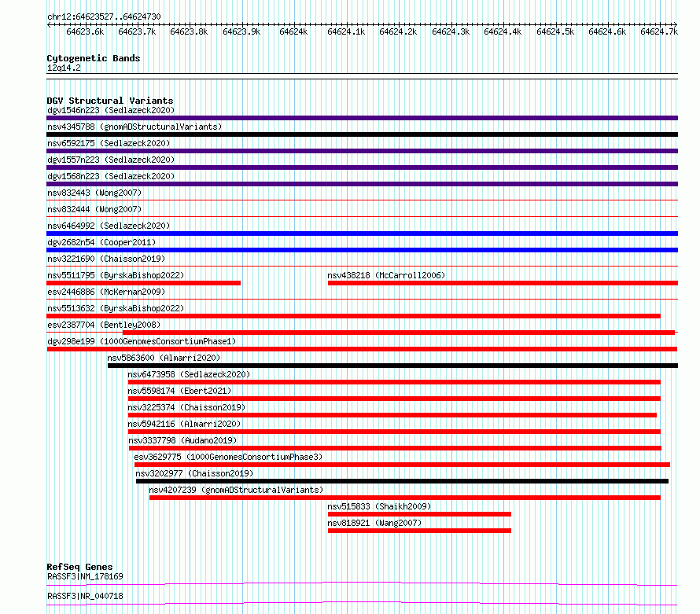The width and height of the screenshot is (700, 614).
Task: Click the chr12:64623527..64624730 region label
Action: coord(104,17)
